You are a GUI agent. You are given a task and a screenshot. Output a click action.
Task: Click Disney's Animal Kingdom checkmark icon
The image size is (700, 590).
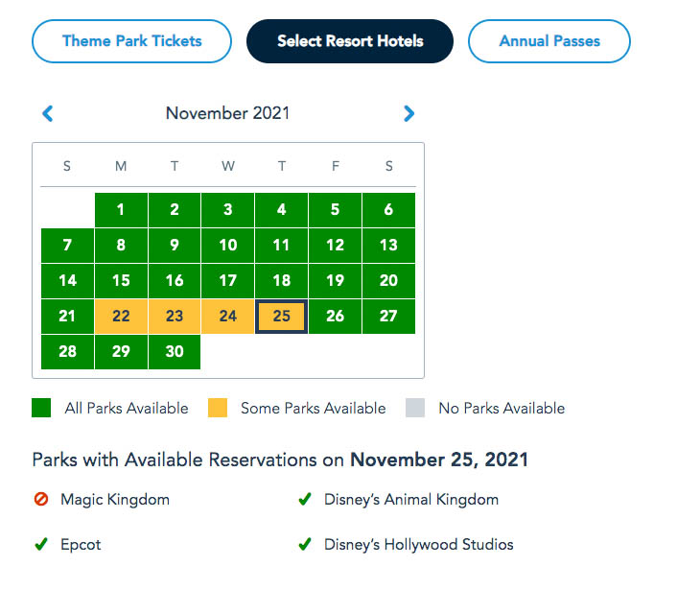tap(305, 499)
